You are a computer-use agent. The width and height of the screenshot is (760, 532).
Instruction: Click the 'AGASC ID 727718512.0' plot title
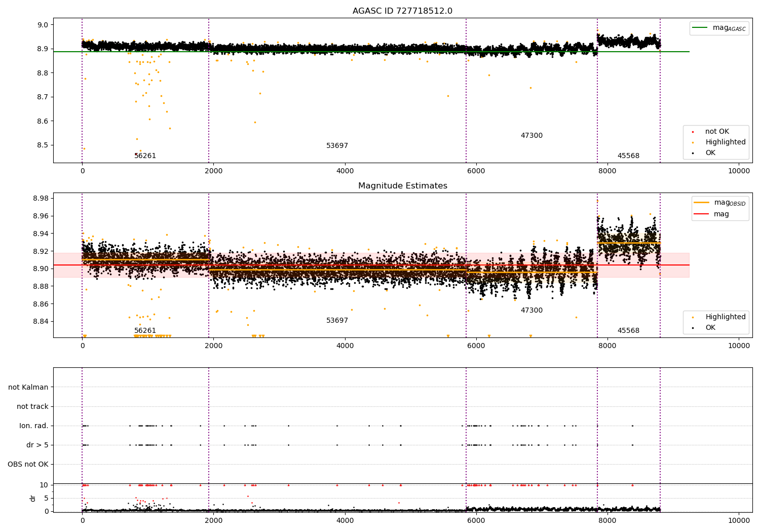pos(402,11)
